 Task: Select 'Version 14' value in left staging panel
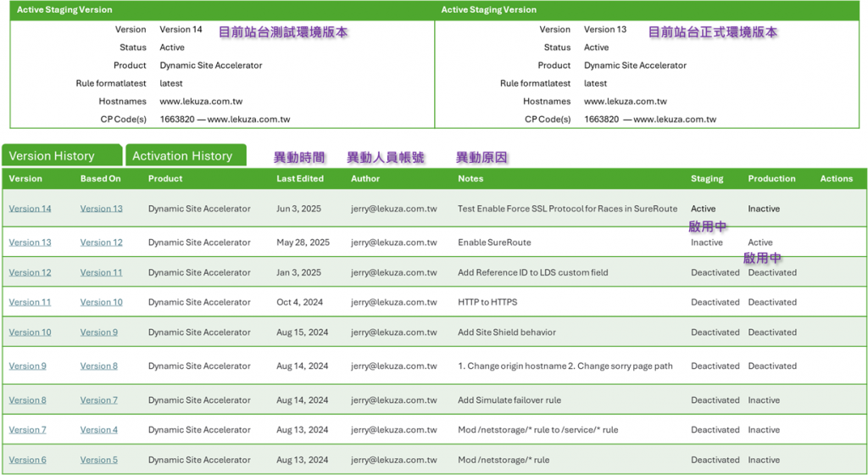[x=181, y=30]
